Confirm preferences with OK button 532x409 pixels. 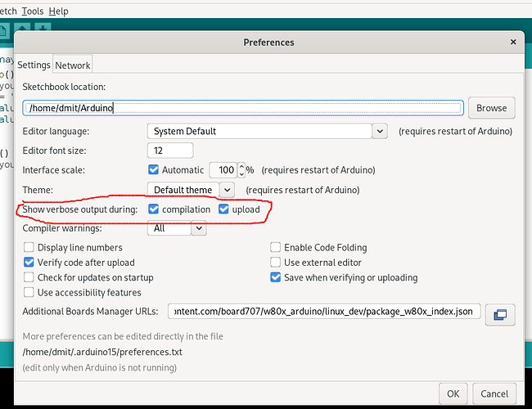tap(453, 393)
